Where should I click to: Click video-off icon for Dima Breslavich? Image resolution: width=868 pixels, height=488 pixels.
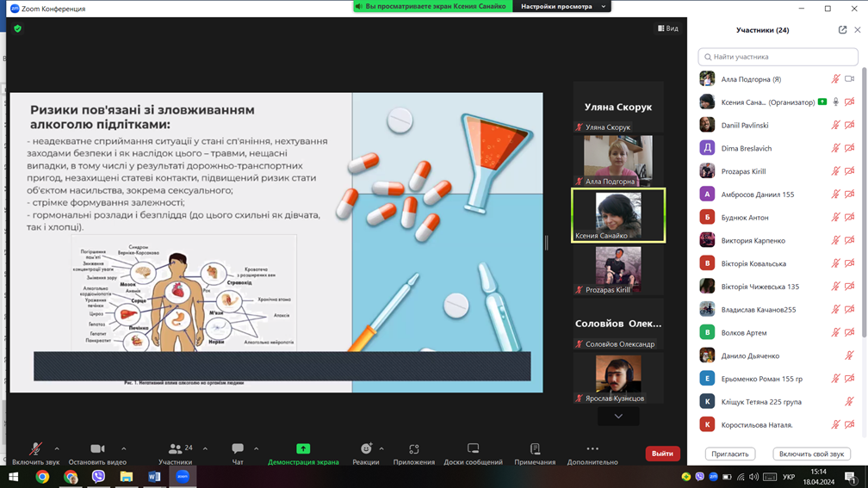(x=850, y=148)
